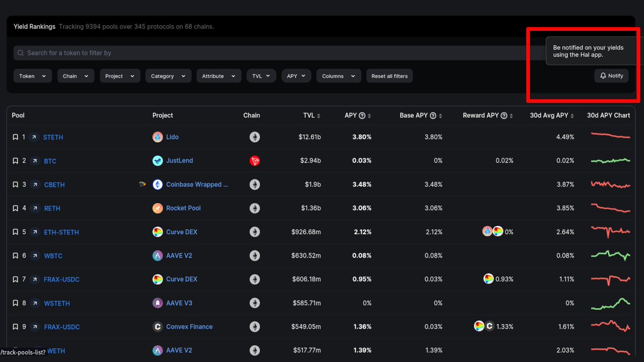Open the APY filter dropdown
644x362 pixels.
[x=296, y=76]
